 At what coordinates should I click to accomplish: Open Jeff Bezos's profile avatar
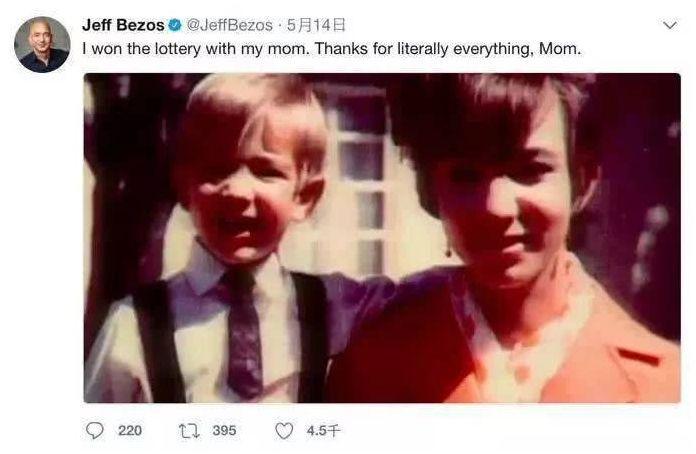pyautogui.click(x=43, y=45)
